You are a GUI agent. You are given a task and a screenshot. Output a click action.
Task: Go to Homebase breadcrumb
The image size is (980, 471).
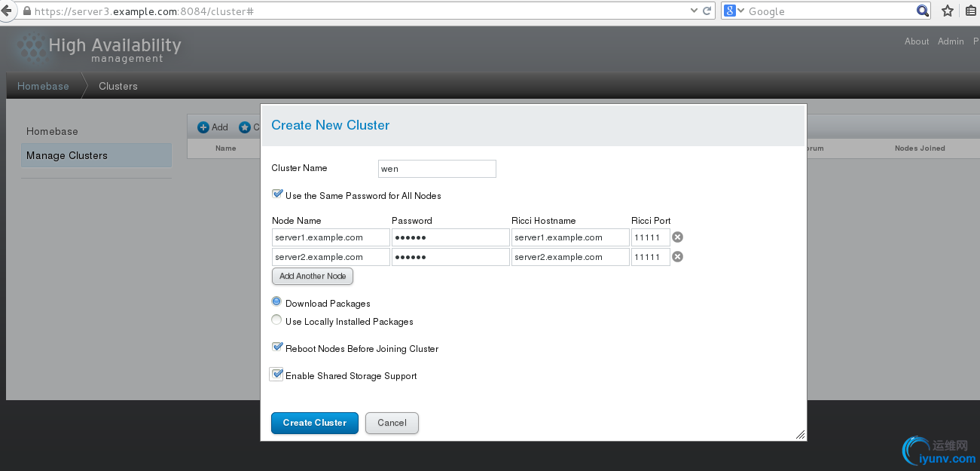[43, 86]
